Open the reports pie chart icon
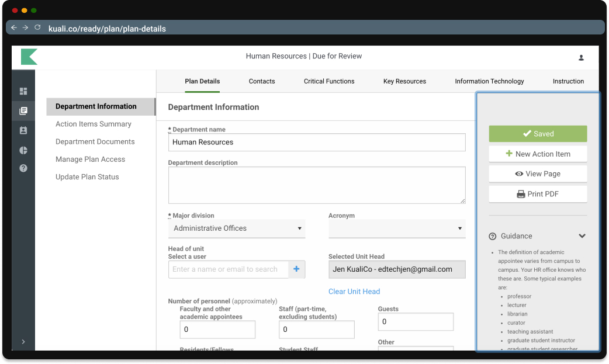 pyautogui.click(x=23, y=150)
